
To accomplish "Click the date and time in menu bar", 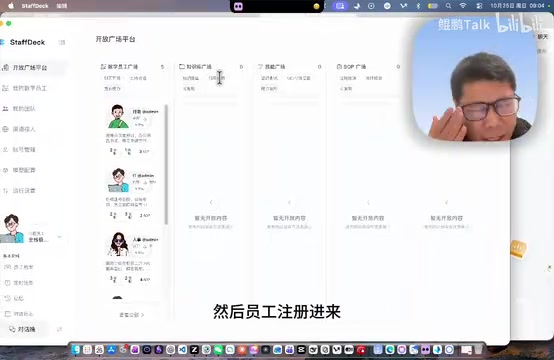I will coord(517,6).
